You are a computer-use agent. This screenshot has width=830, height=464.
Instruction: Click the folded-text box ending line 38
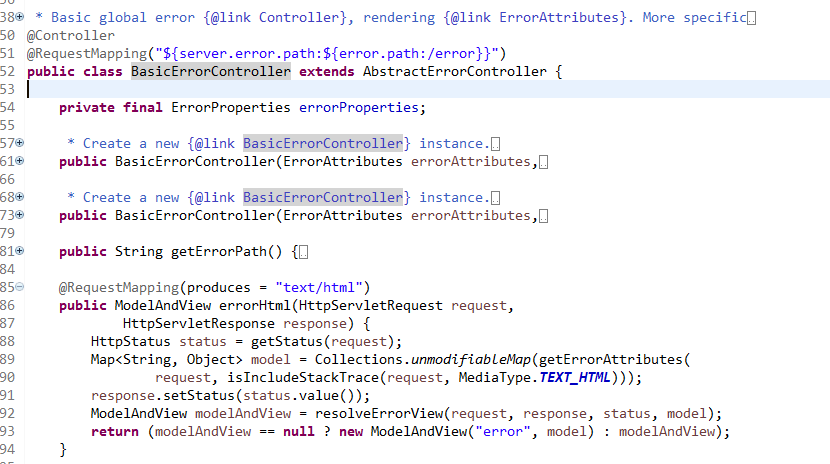click(x=752, y=18)
